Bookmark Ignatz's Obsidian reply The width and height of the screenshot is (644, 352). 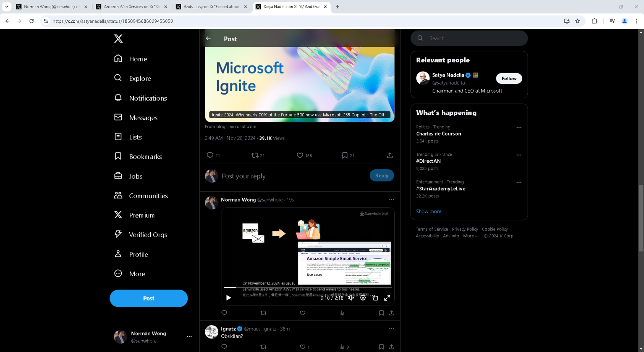pos(381,346)
